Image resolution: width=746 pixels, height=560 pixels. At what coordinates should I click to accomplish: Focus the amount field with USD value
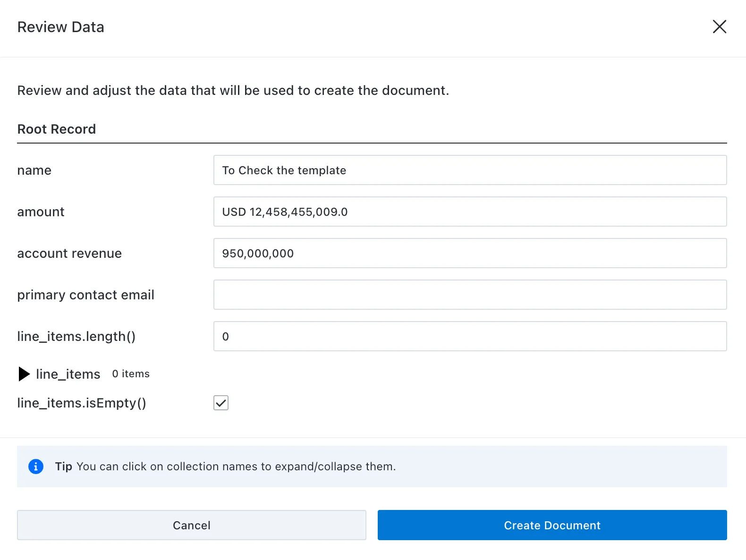(470, 212)
